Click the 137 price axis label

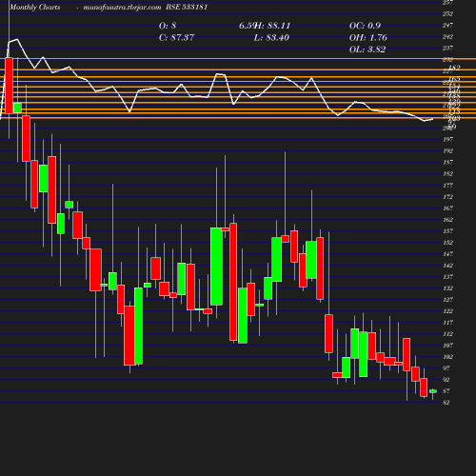tap(447, 277)
